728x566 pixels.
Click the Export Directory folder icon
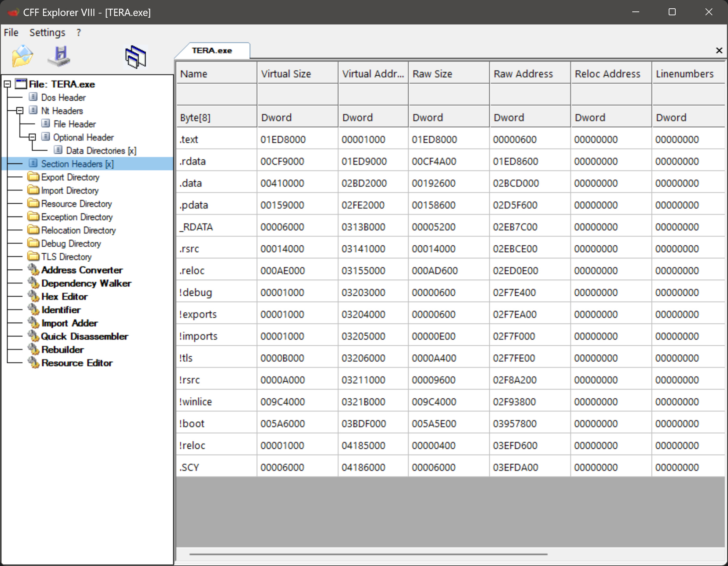point(33,177)
